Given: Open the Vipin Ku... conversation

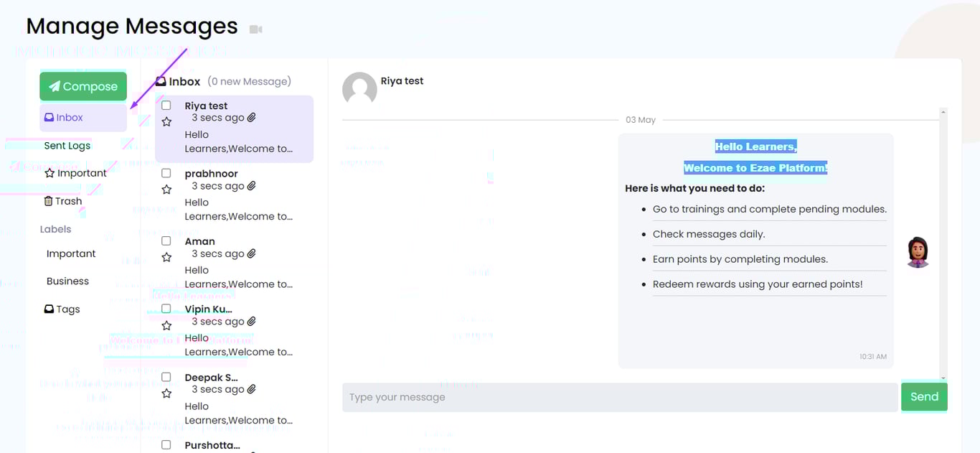Looking at the screenshot, I should 234,331.
